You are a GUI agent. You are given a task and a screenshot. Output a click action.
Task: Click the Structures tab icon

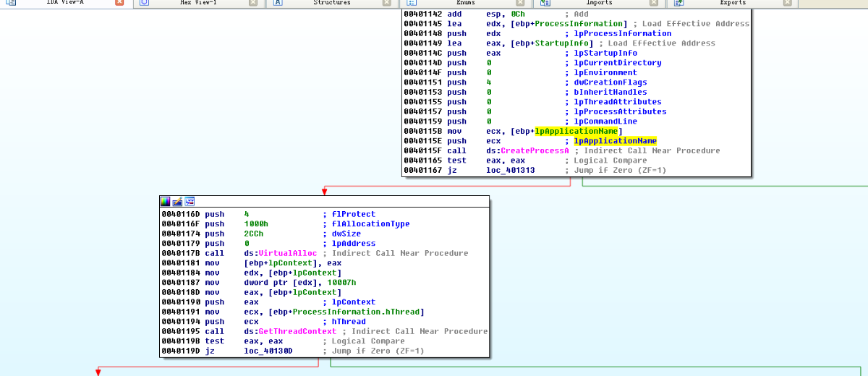[278, 3]
